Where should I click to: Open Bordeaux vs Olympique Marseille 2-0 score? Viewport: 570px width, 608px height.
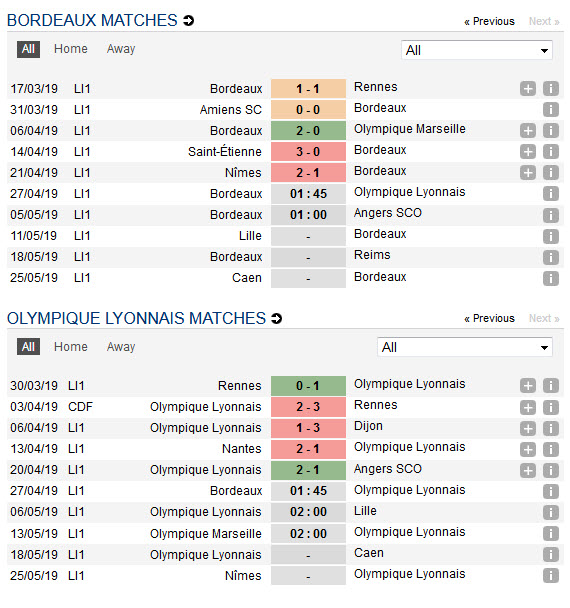308,131
